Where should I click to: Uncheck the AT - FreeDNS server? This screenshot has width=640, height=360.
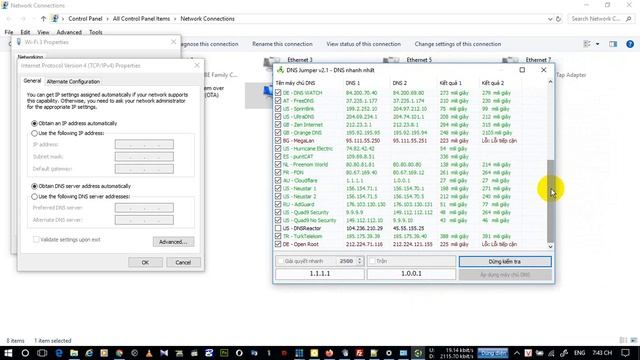click(278, 101)
